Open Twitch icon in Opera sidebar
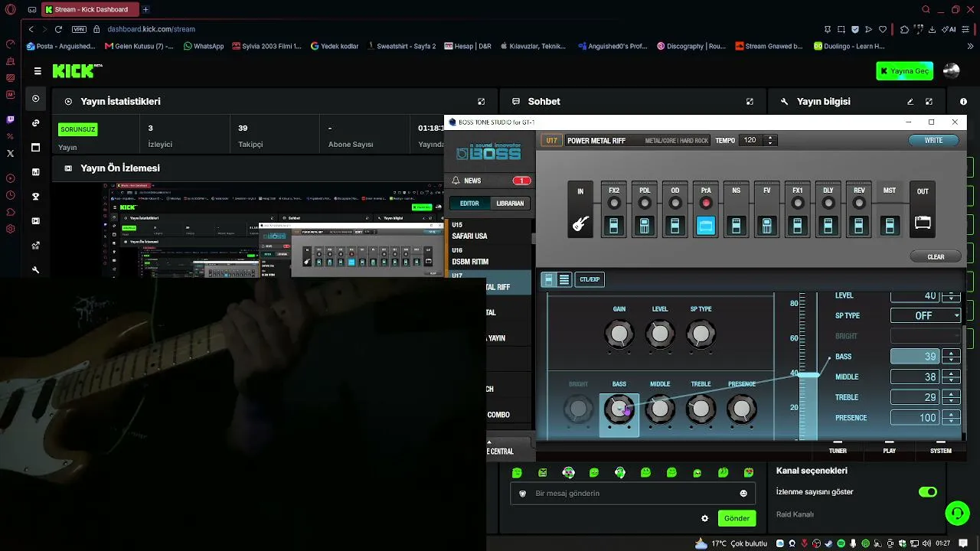Screen dimensions: 980x551 (x=11, y=119)
